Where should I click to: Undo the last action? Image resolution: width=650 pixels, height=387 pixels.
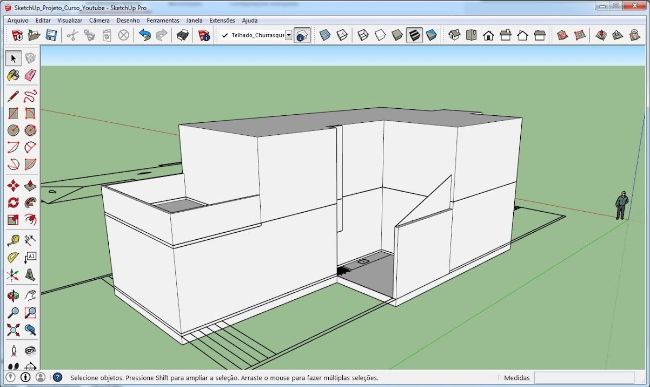click(x=144, y=35)
